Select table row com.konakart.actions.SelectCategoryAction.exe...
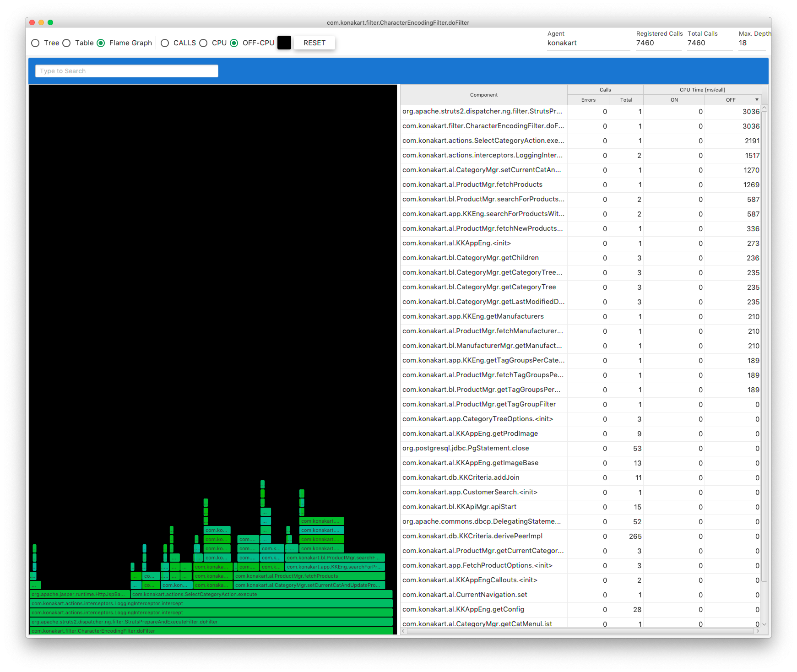Screen dimensions: 797x672 pos(581,141)
